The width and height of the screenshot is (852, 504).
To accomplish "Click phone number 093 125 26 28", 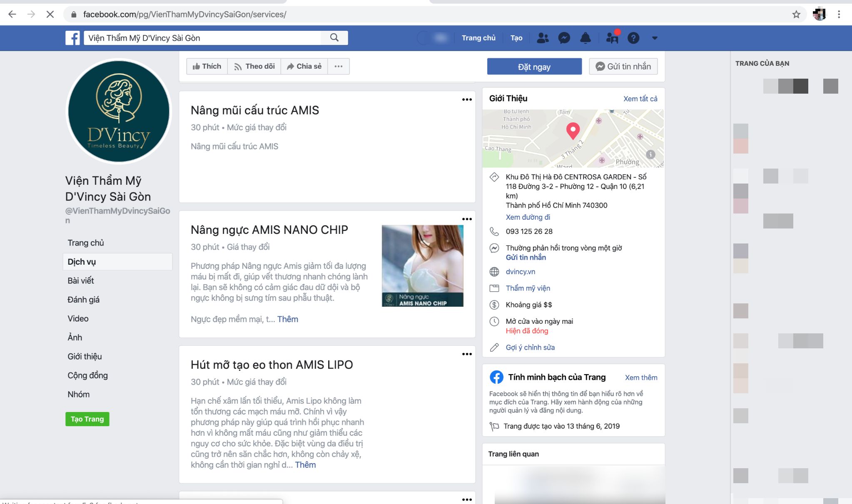I will (x=529, y=231).
